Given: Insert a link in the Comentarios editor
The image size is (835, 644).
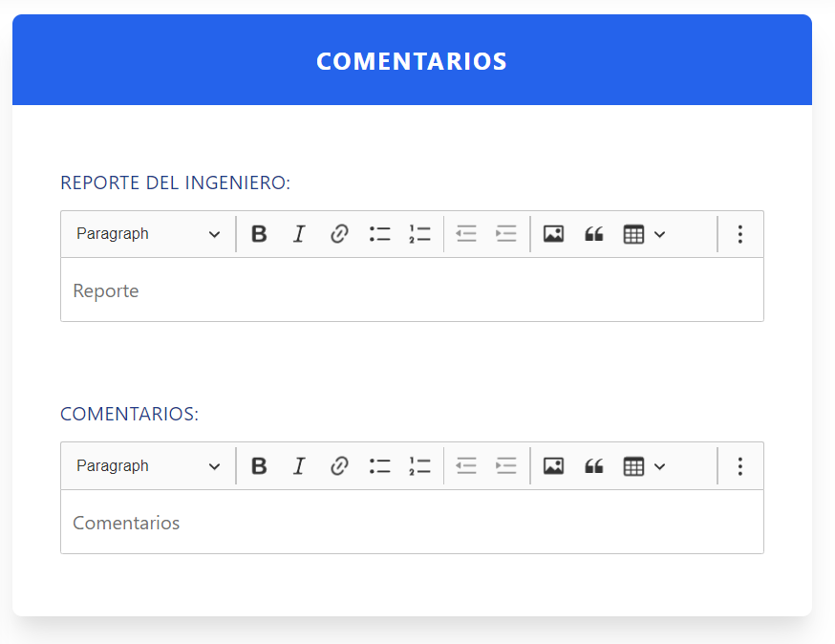Looking at the screenshot, I should click(339, 466).
